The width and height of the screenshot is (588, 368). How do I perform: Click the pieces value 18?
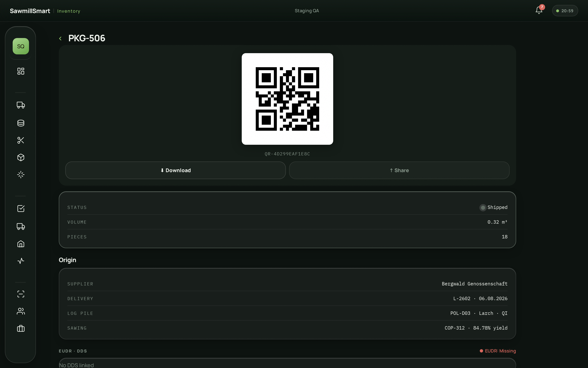tap(505, 237)
